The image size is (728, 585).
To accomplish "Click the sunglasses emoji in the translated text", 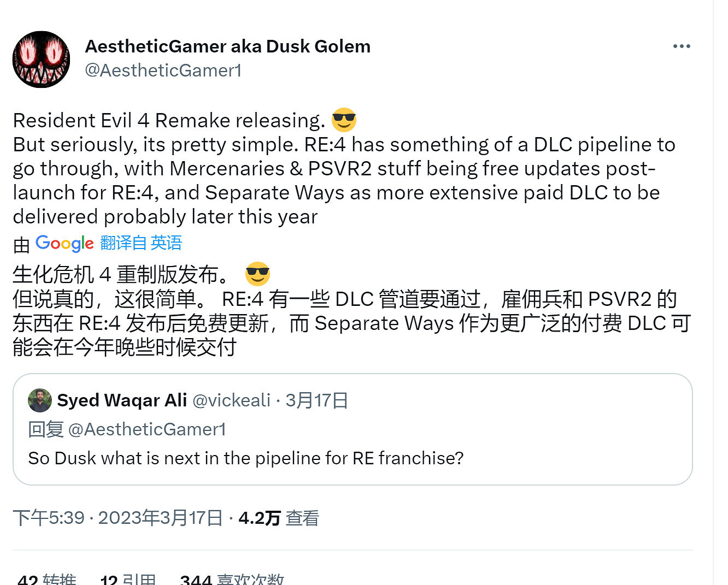I will tap(258, 274).
